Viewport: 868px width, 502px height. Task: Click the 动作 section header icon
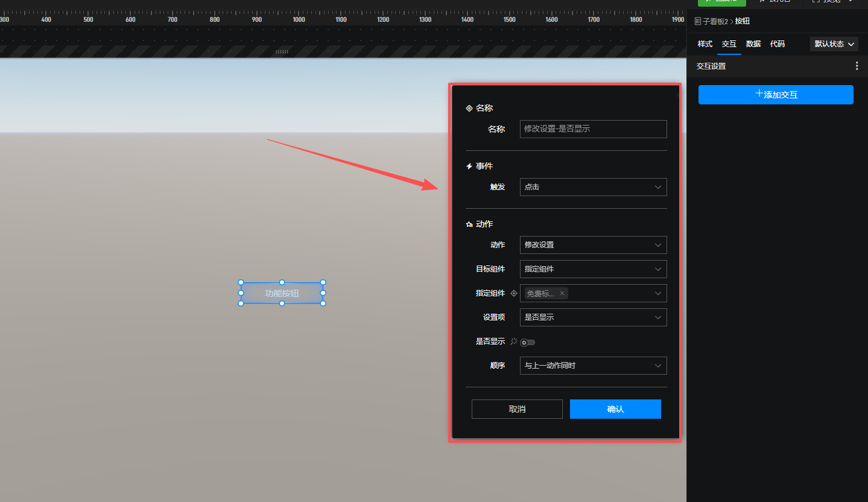coord(469,224)
